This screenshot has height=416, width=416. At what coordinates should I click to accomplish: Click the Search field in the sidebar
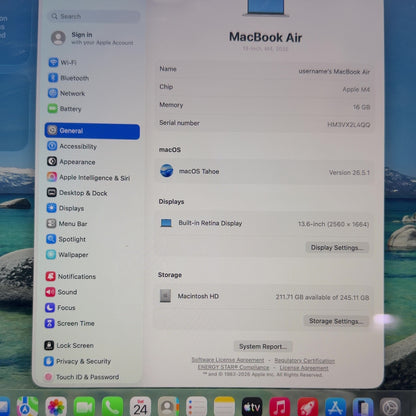pos(95,16)
